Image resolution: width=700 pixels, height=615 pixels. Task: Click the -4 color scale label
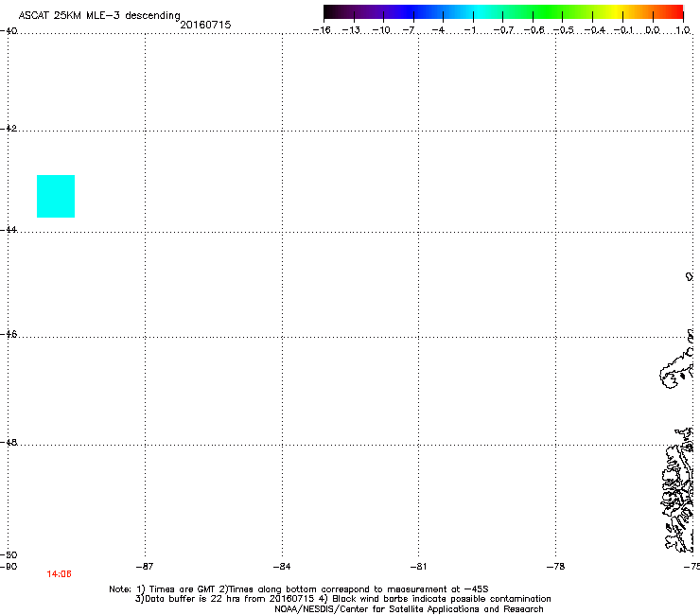438,30
